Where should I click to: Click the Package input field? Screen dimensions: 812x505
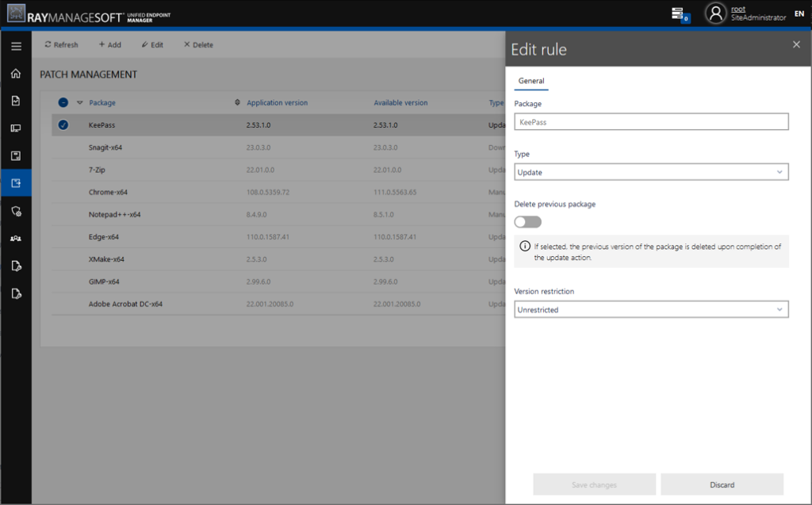pos(651,122)
